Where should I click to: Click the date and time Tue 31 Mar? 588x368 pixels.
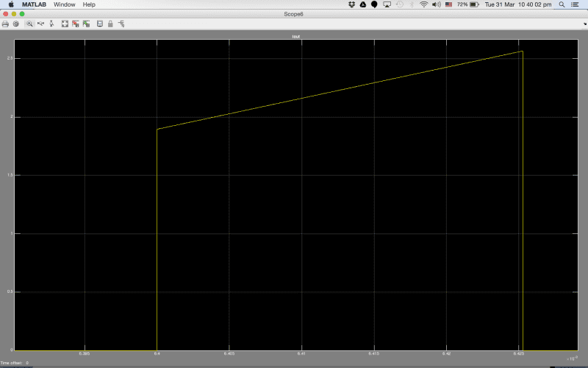click(518, 4)
